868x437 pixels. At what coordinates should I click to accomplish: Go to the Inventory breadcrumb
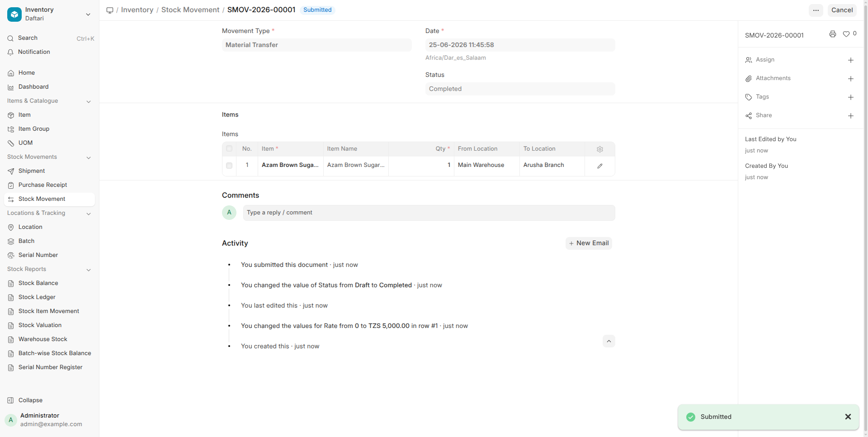[x=137, y=10]
